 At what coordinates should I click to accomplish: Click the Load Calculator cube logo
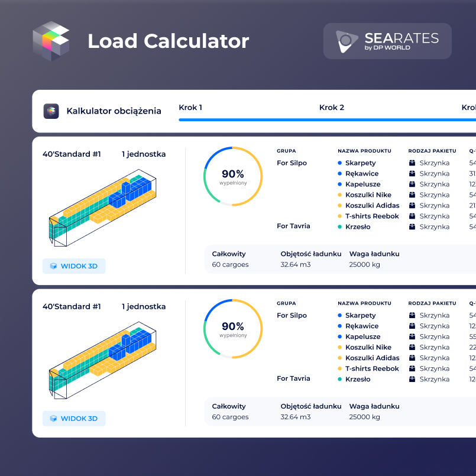[x=51, y=41]
